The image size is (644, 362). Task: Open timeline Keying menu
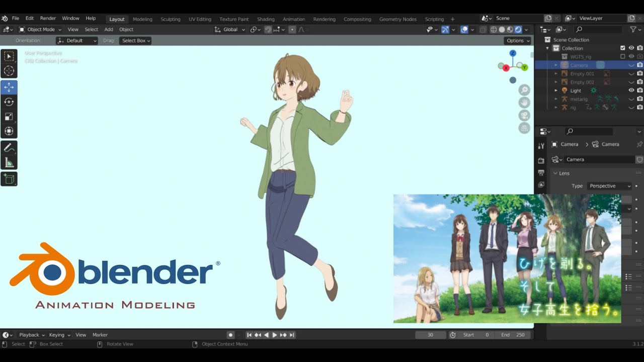point(59,335)
